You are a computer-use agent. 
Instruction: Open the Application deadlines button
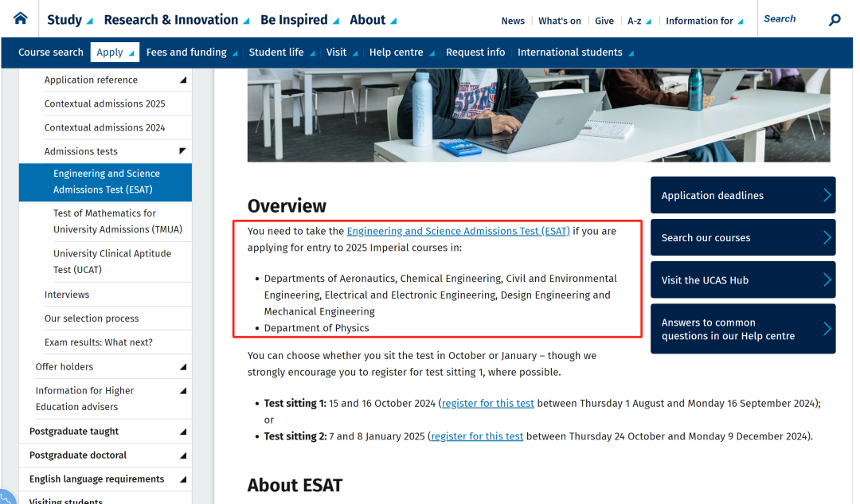click(743, 195)
